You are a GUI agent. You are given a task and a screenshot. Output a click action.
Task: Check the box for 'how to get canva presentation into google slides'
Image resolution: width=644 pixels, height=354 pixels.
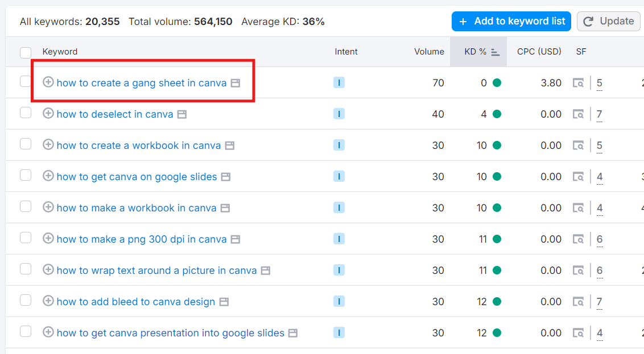coord(26,331)
